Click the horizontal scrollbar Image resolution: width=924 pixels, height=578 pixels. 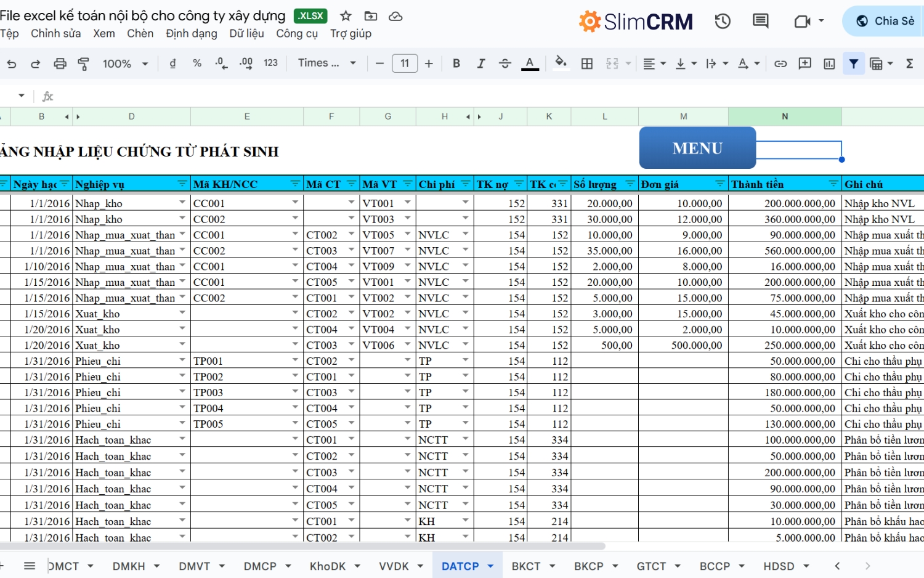[x=302, y=546]
